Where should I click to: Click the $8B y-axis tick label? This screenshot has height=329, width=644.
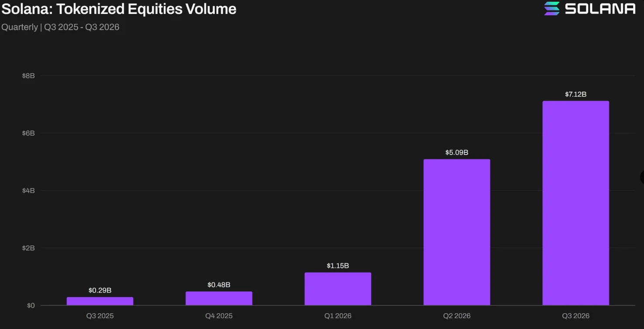tap(28, 75)
